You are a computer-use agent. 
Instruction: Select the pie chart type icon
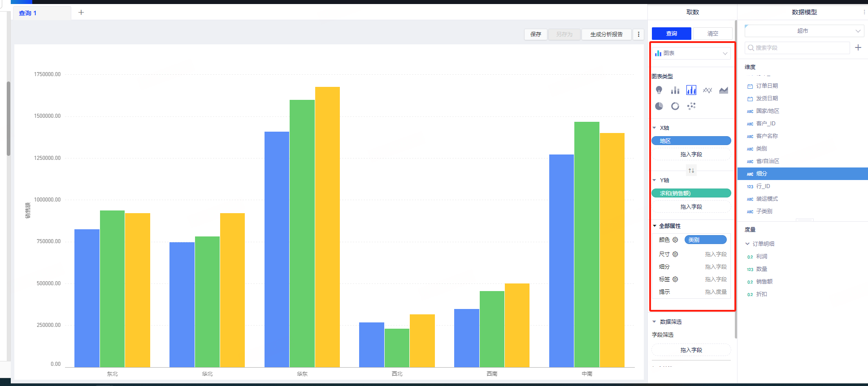pyautogui.click(x=659, y=106)
